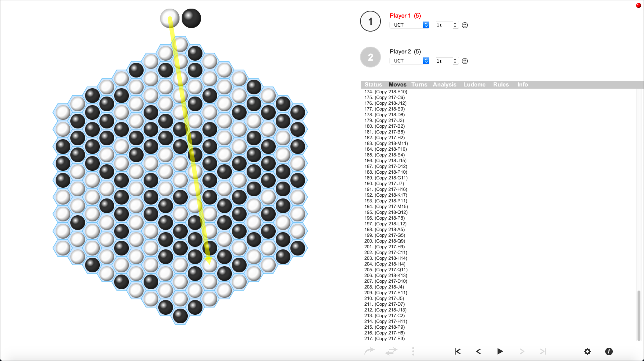Image resolution: width=644 pixels, height=361 pixels.
Task: Select move 205. (Copy 217-Q11)
Action: tap(386, 270)
